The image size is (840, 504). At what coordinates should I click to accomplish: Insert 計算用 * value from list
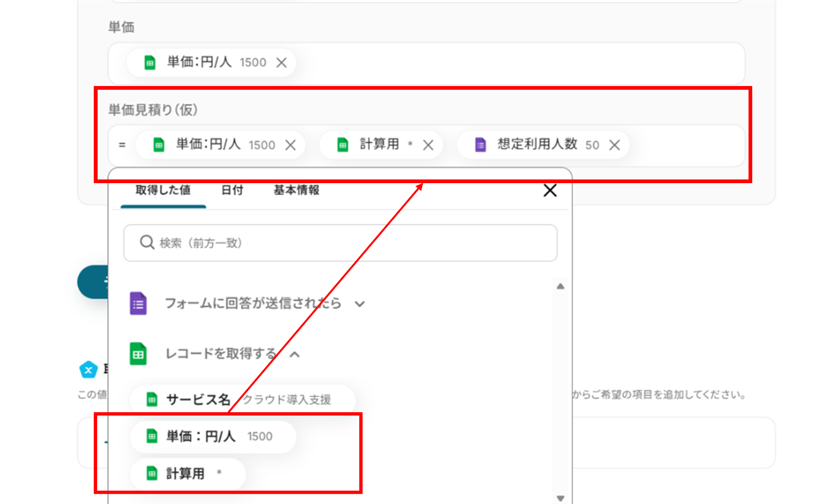click(x=188, y=473)
